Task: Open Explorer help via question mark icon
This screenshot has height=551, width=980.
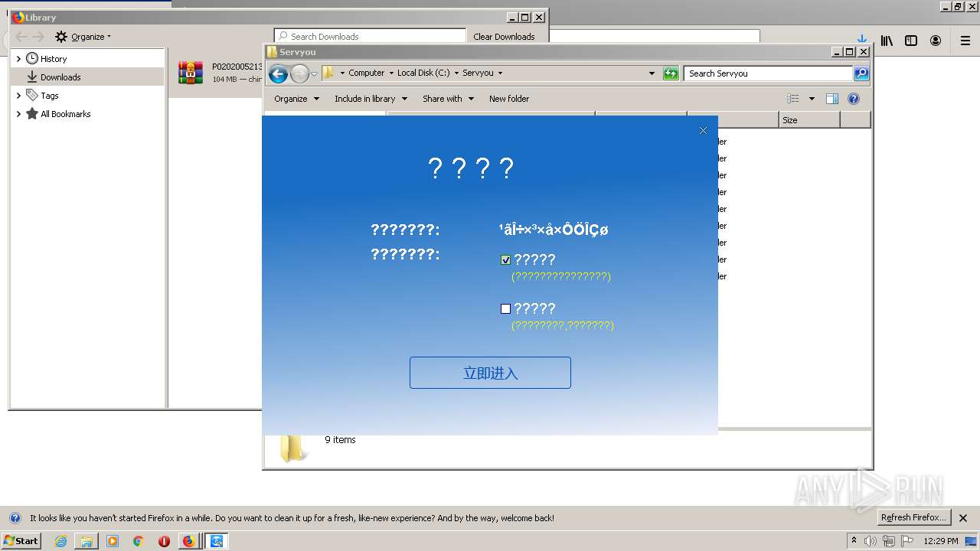Action: [x=854, y=99]
